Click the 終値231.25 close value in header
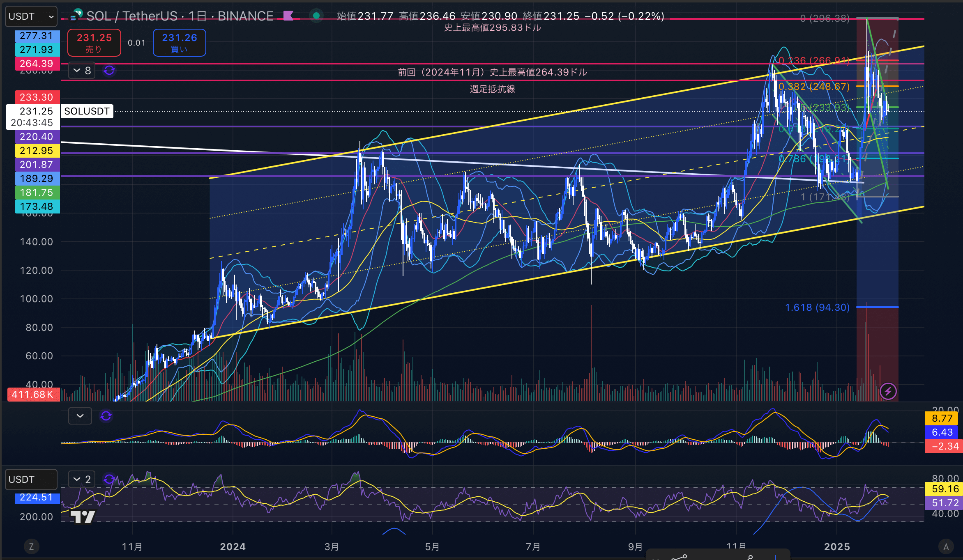The image size is (963, 560). [551, 16]
